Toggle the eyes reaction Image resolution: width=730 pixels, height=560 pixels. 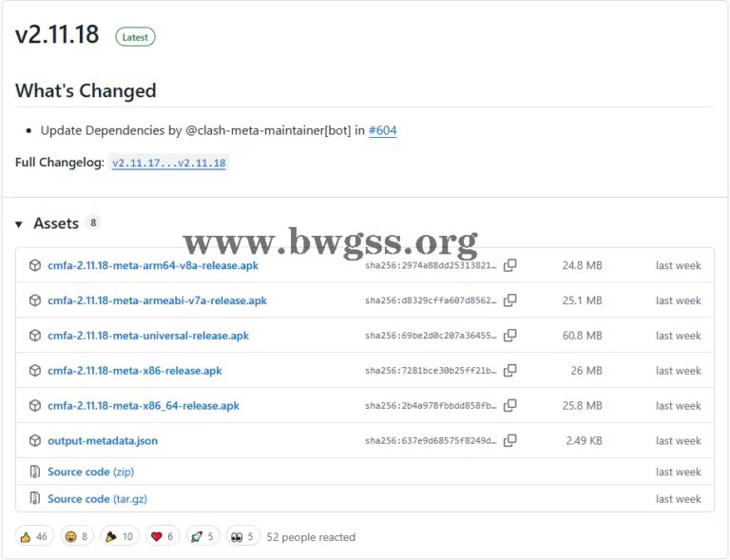point(242,537)
